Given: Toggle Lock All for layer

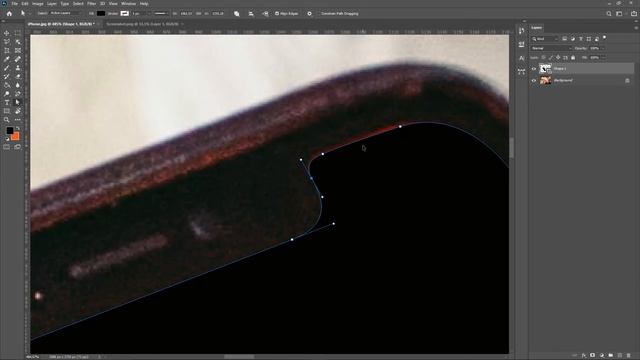Looking at the screenshot, I should pyautogui.click(x=573, y=58).
